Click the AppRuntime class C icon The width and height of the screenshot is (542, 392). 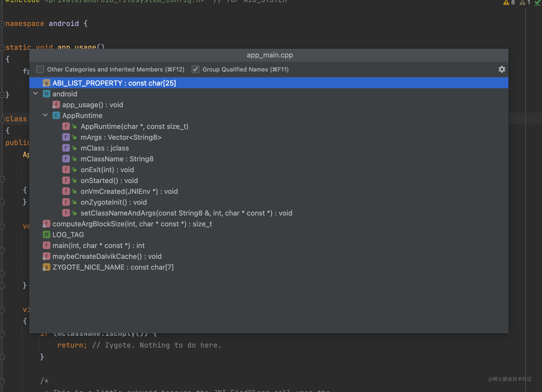[56, 116]
